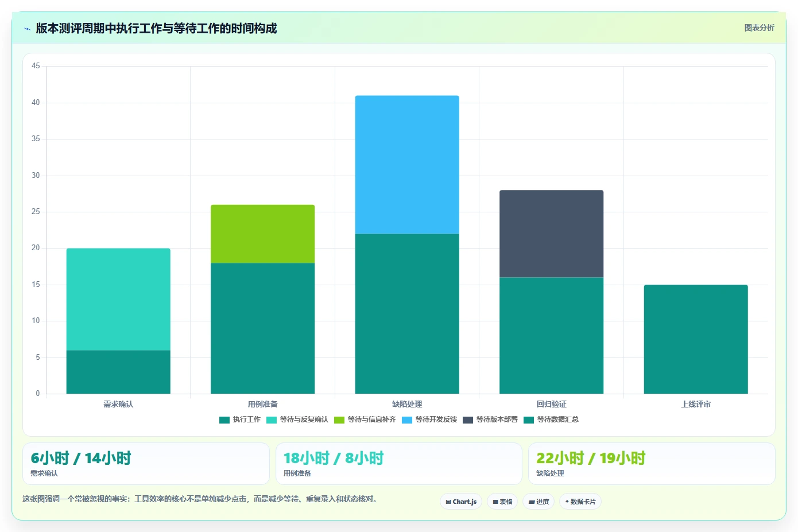Click the dark teal segment of 缺陷处理 bar
This screenshot has width=798, height=532.
[407, 314]
